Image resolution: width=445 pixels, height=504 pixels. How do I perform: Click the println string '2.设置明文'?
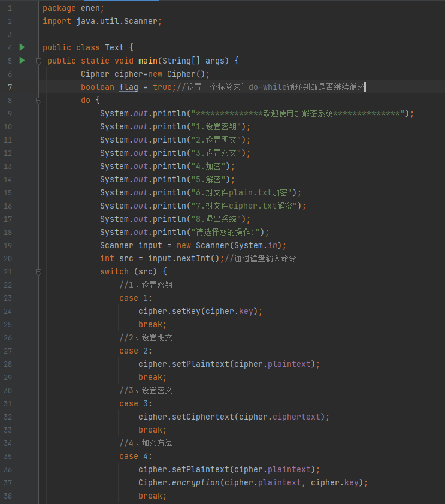pyautogui.click(x=216, y=140)
